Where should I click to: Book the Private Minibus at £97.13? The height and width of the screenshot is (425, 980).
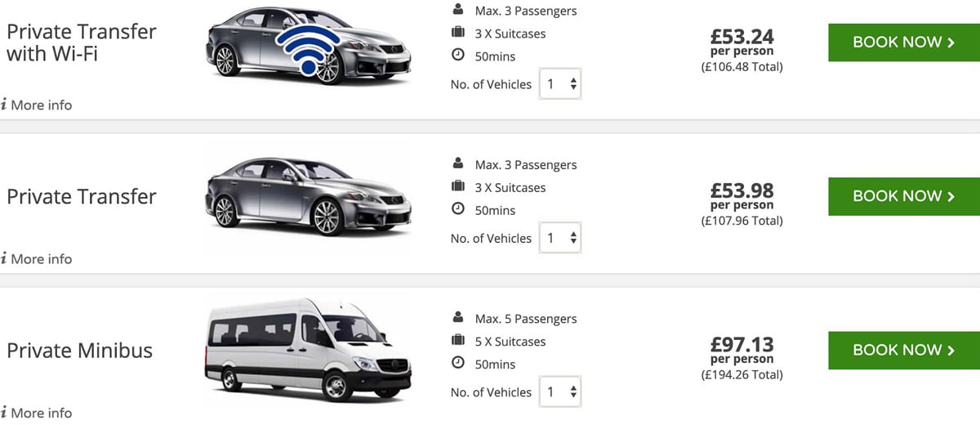[x=903, y=350]
